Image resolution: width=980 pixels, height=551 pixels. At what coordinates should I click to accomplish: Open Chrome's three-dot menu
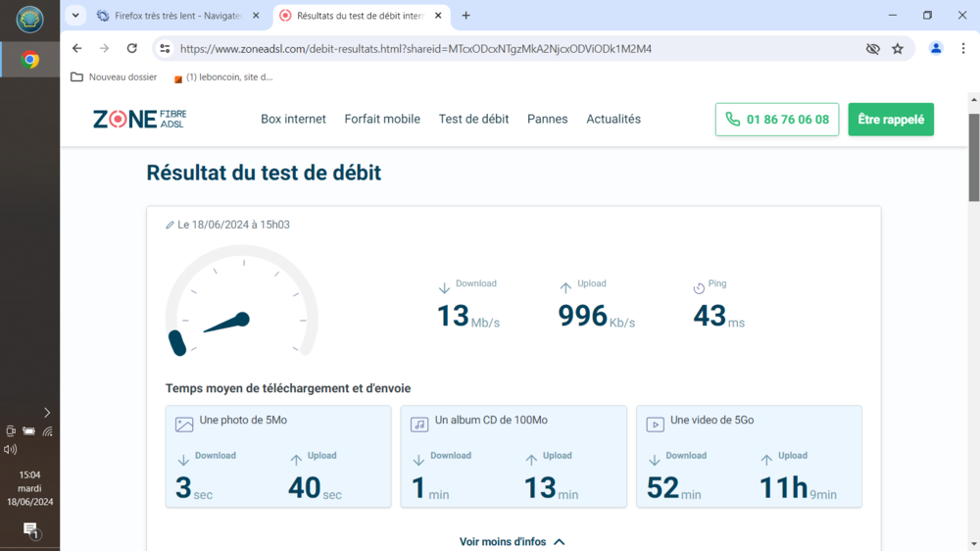(963, 48)
